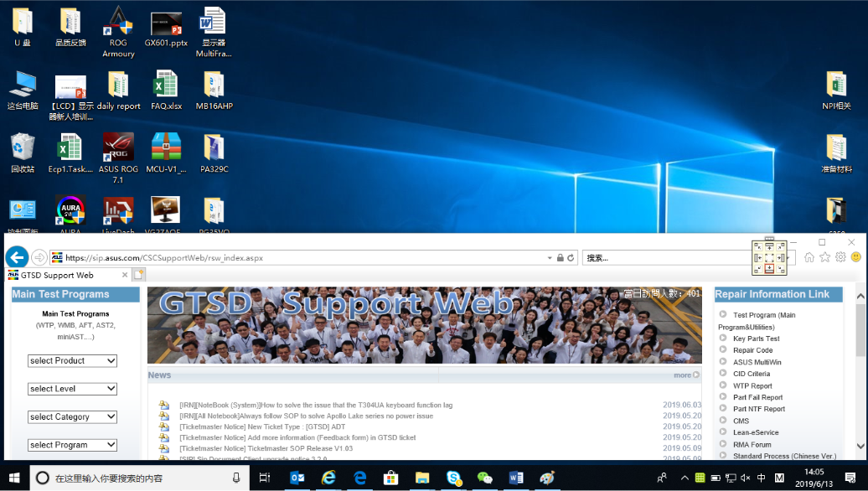Open the RMA Forum link
Image resolution: width=868 pixels, height=491 pixels.
[x=752, y=445]
